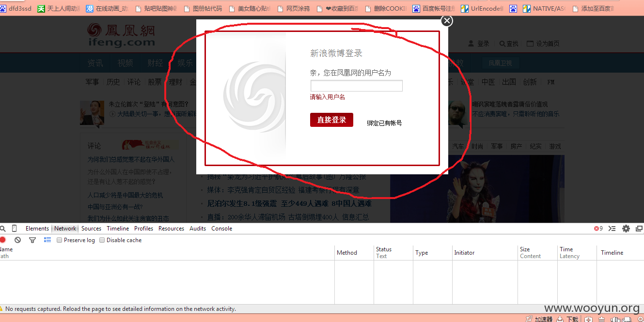Click the red 直接登录 button
The image size is (644, 322).
(331, 120)
